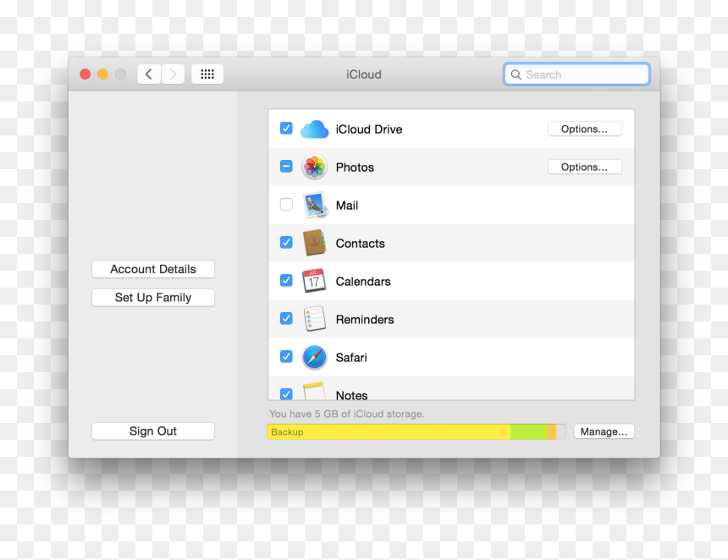Select the Calendars label text
The image size is (728, 560).
[x=363, y=282]
